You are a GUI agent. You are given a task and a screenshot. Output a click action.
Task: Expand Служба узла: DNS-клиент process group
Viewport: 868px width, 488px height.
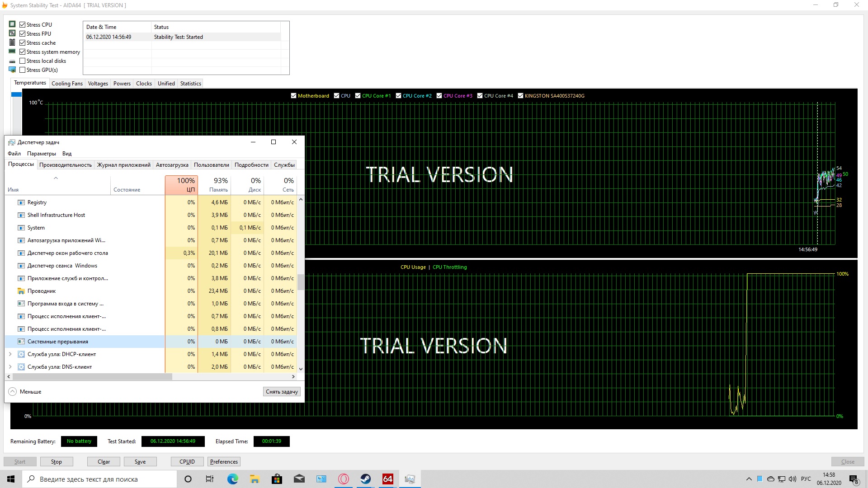[10, 367]
